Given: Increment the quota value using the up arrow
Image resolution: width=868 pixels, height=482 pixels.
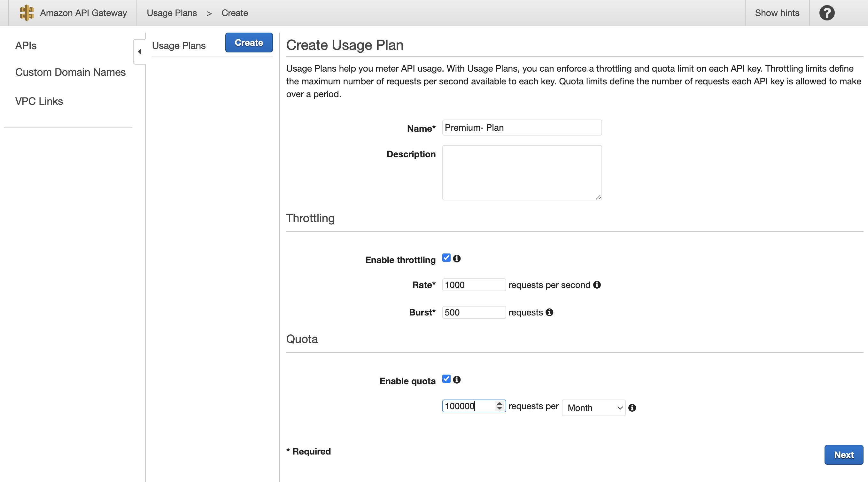Looking at the screenshot, I should coord(500,403).
